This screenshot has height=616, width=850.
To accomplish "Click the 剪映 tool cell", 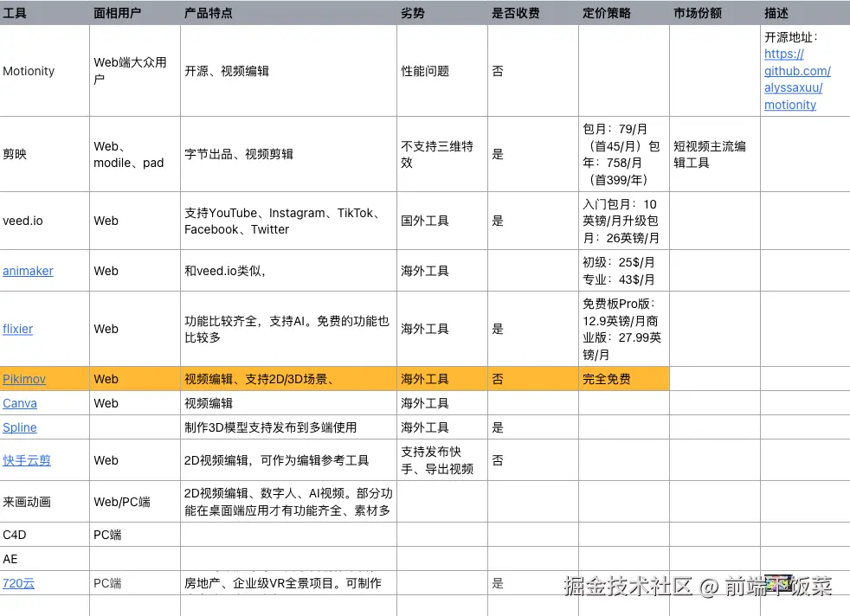I will click(44, 154).
